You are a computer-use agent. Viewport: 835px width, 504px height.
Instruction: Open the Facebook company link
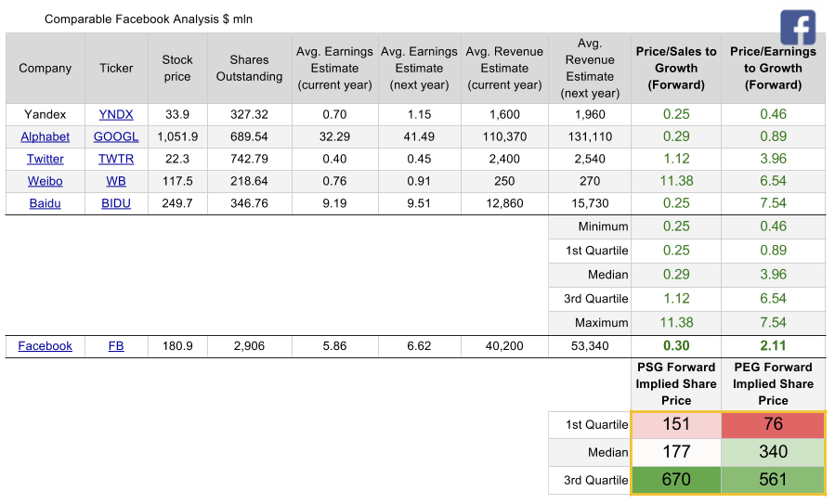[45, 346]
